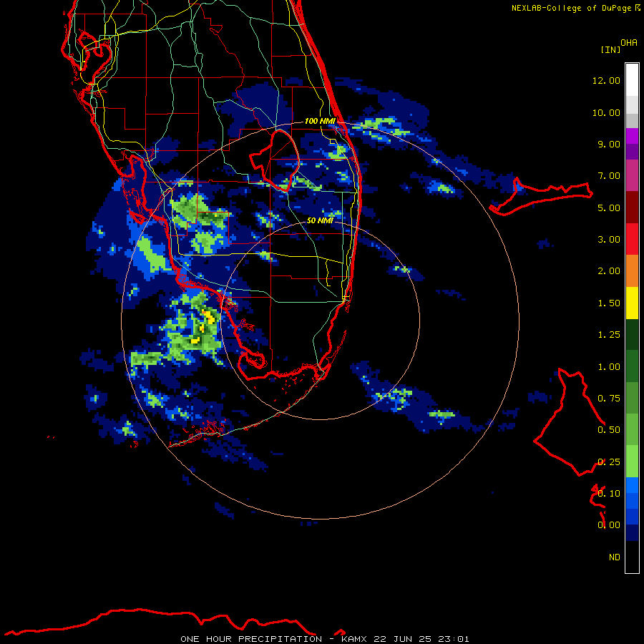The image size is (644, 644).
Task: Click the 0.50 legend value
Action: [x=609, y=430]
